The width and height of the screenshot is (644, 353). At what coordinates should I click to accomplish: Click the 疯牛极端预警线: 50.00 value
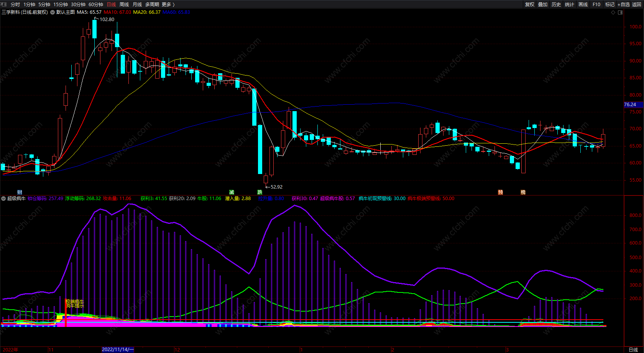tap(431, 199)
